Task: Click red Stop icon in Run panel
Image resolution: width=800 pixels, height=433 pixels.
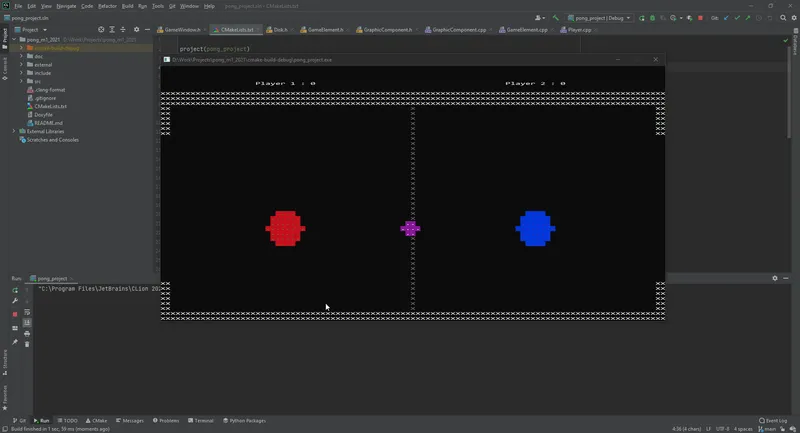Action: 15,314
